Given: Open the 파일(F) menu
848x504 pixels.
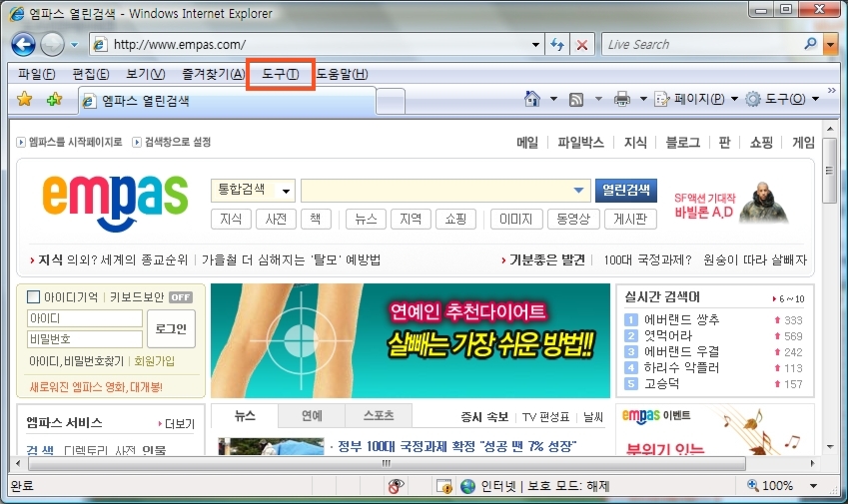Looking at the screenshot, I should pos(36,74).
